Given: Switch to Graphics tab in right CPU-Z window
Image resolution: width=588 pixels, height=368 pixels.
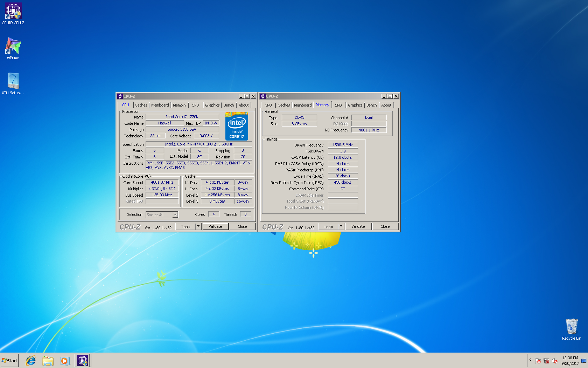Looking at the screenshot, I should tap(355, 105).
